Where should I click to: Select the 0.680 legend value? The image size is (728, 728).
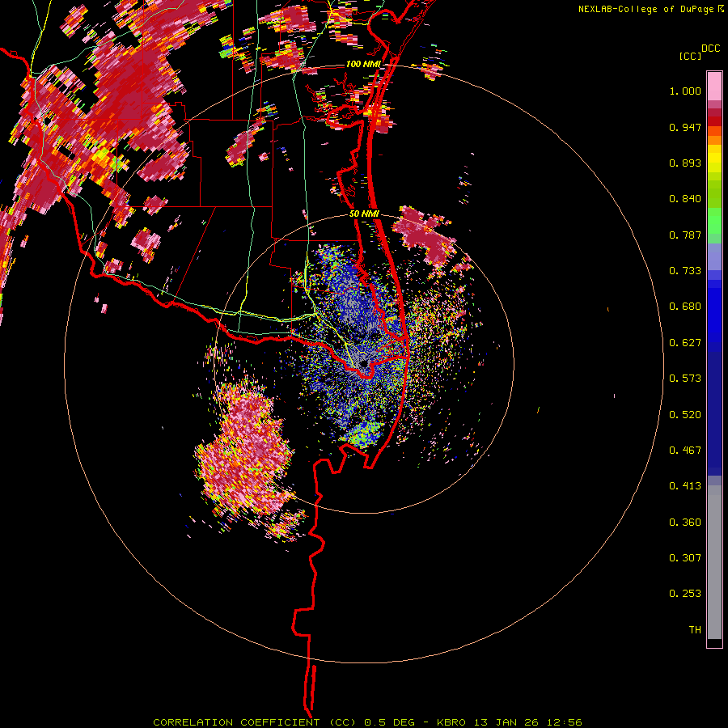[x=685, y=307]
